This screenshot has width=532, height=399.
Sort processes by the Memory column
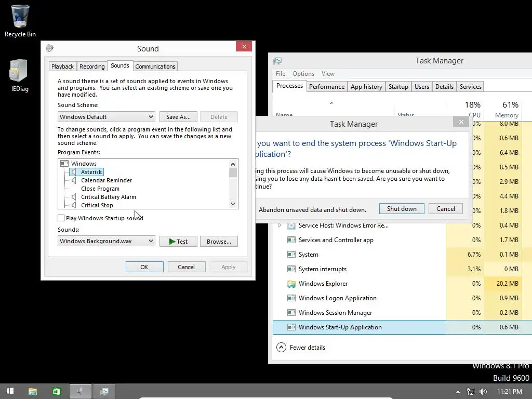(x=503, y=110)
